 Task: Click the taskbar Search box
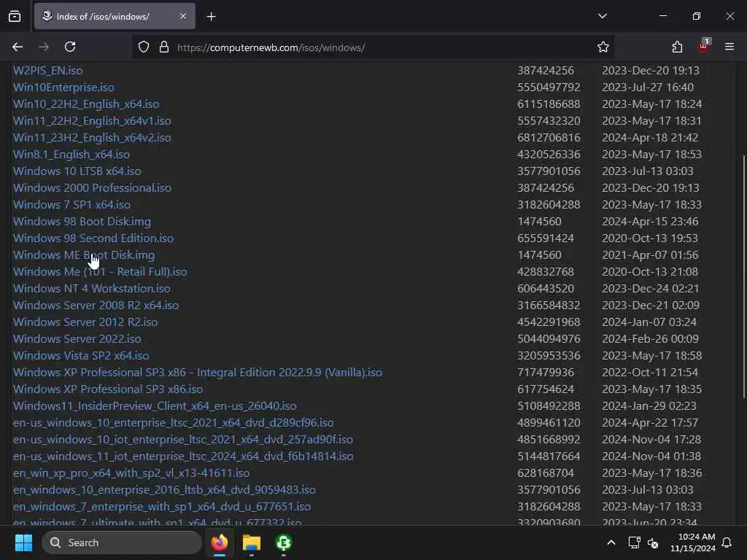[x=122, y=542]
